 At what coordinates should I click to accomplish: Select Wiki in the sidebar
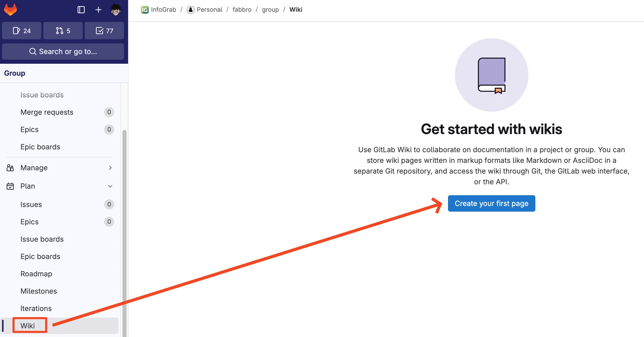(x=28, y=326)
